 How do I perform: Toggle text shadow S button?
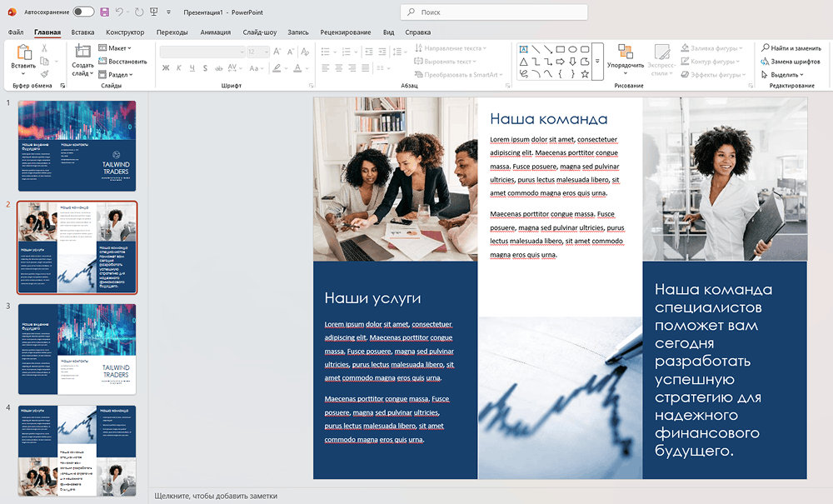pyautogui.click(x=205, y=68)
